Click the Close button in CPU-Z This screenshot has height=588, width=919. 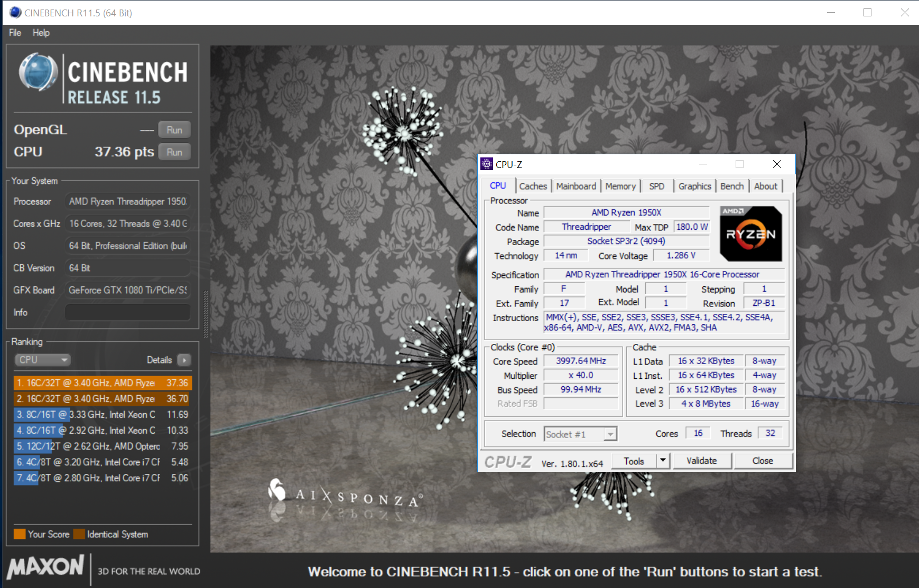[x=763, y=461]
